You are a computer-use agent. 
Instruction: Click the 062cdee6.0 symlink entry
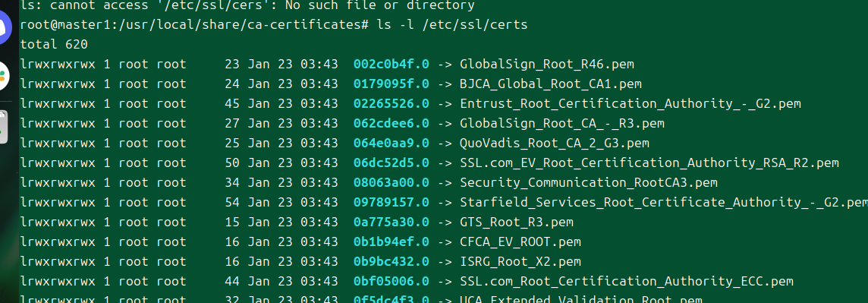pos(391,124)
